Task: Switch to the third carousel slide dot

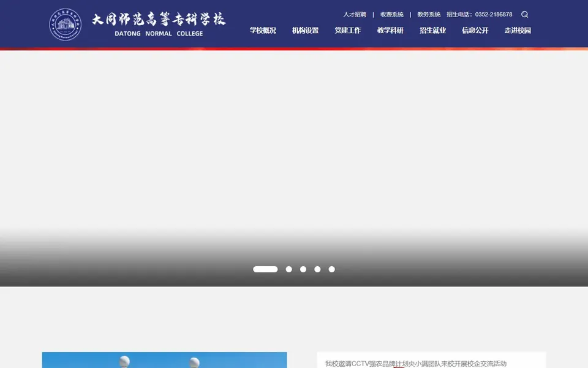Action: 303,269
